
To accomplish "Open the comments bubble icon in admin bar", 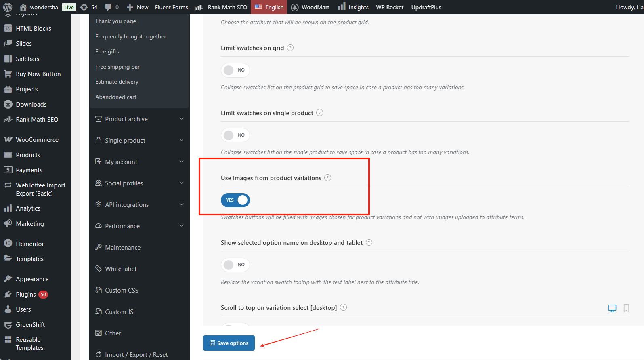I will click(111, 7).
